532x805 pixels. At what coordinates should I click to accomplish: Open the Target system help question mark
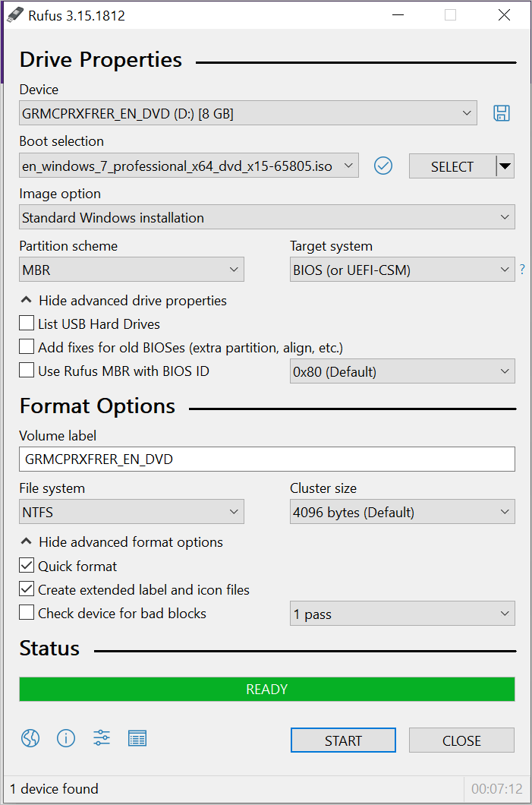(x=522, y=269)
